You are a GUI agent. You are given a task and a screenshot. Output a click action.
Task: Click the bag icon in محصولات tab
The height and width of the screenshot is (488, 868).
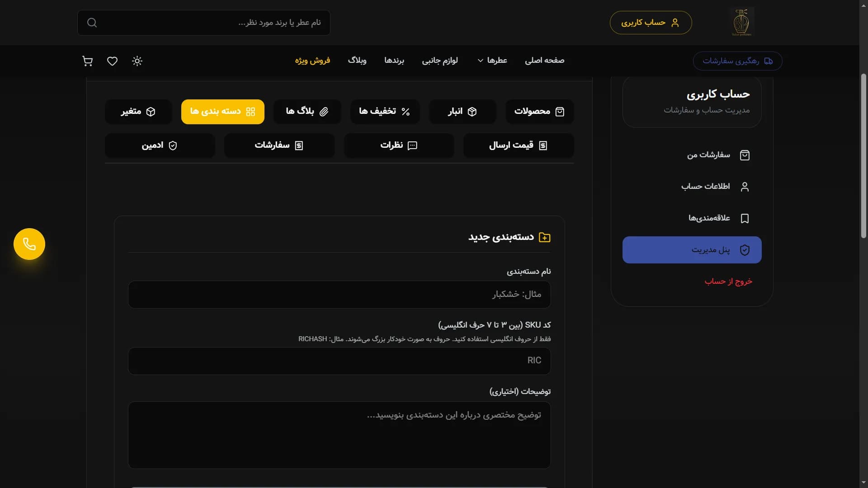tap(560, 112)
